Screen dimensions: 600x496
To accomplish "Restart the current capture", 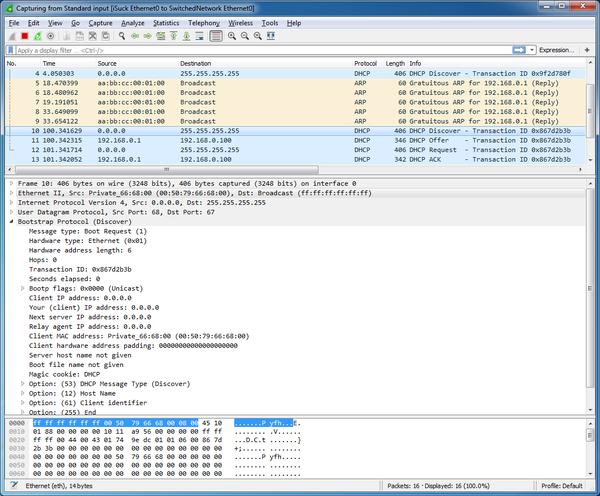I will (38, 35).
